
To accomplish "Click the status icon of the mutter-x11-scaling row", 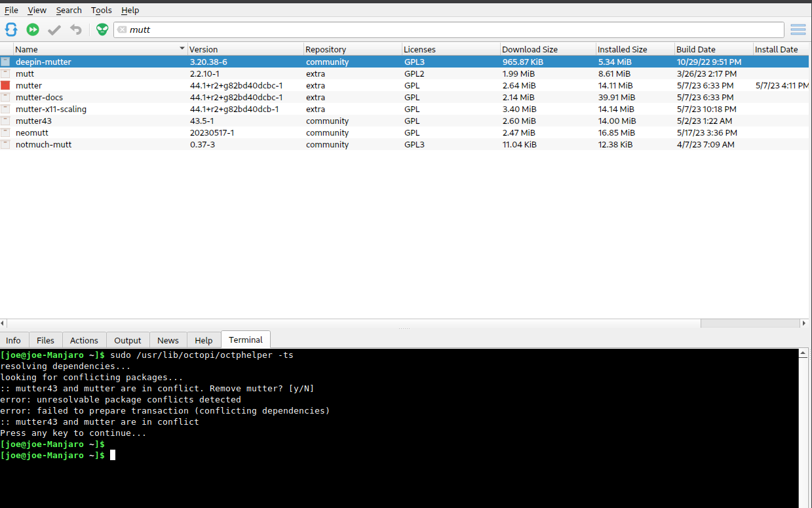I will coord(5,109).
